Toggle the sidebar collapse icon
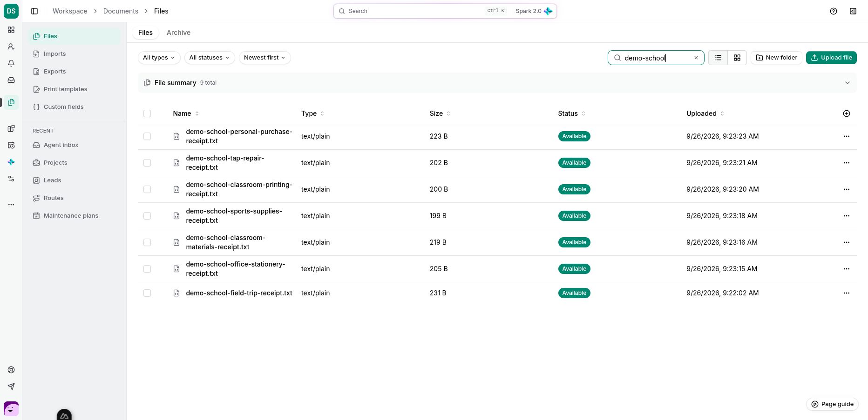Image resolution: width=868 pixels, height=420 pixels. [x=34, y=11]
